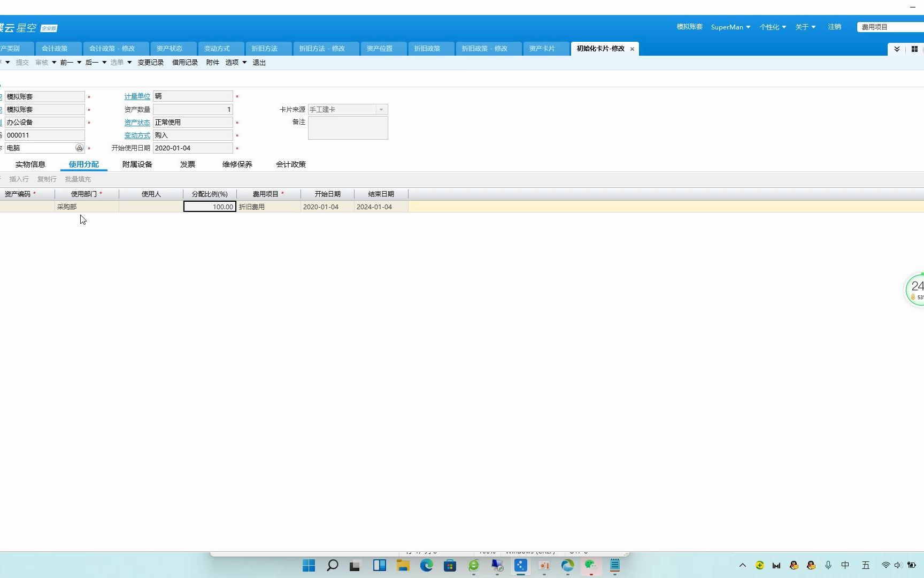924x578 pixels.
Task: Open the notepad taskbar icon
Action: coord(614,565)
